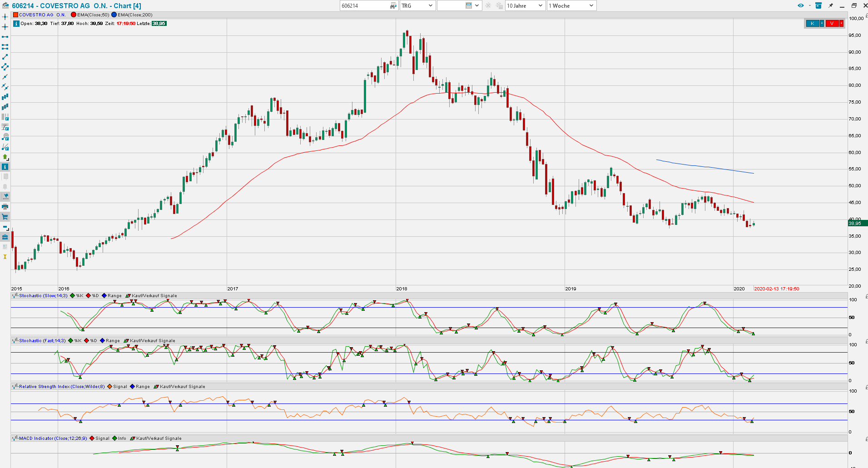Select the first crosshair cursor tool
Image resolution: width=868 pixels, height=468 pixels.
(x=5, y=17)
